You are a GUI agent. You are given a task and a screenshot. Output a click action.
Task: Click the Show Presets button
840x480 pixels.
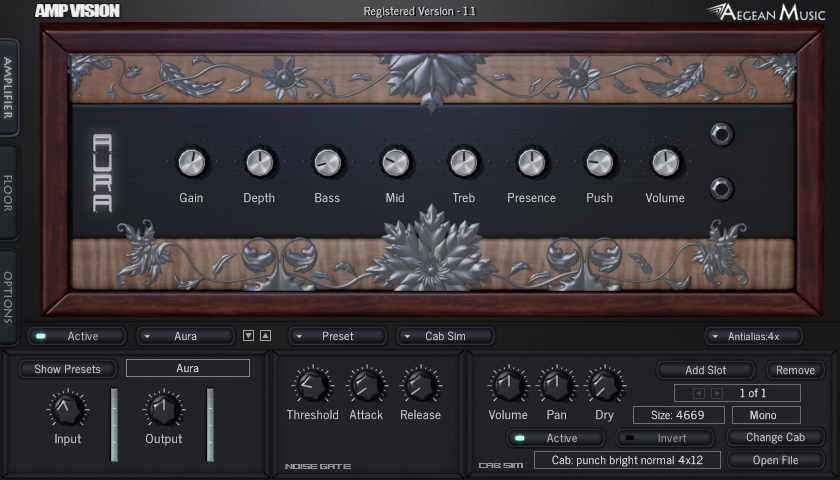68,369
